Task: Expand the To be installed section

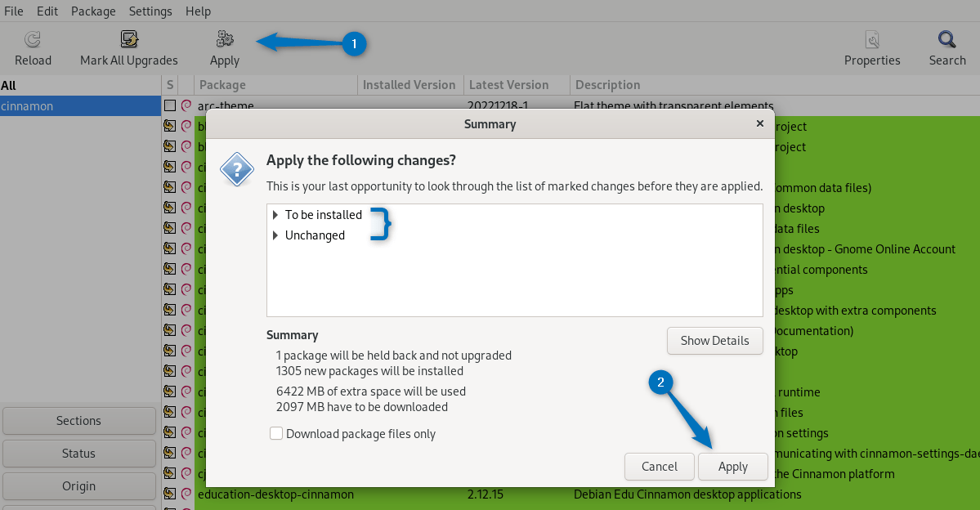Action: 275,214
